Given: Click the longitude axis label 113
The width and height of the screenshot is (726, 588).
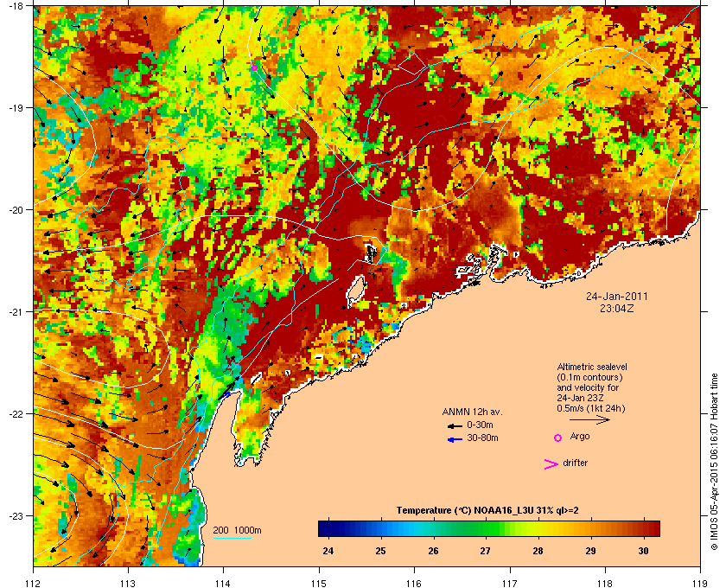Looking at the screenshot, I should [x=128, y=584].
